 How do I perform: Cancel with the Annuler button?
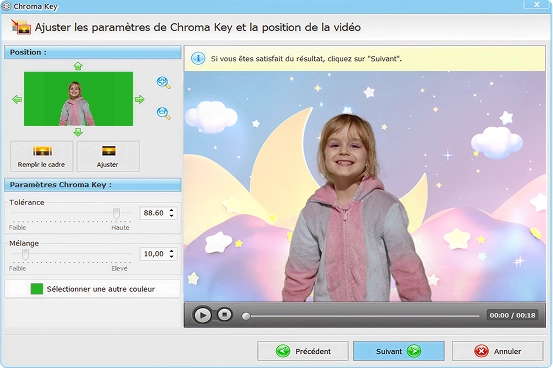coord(498,351)
